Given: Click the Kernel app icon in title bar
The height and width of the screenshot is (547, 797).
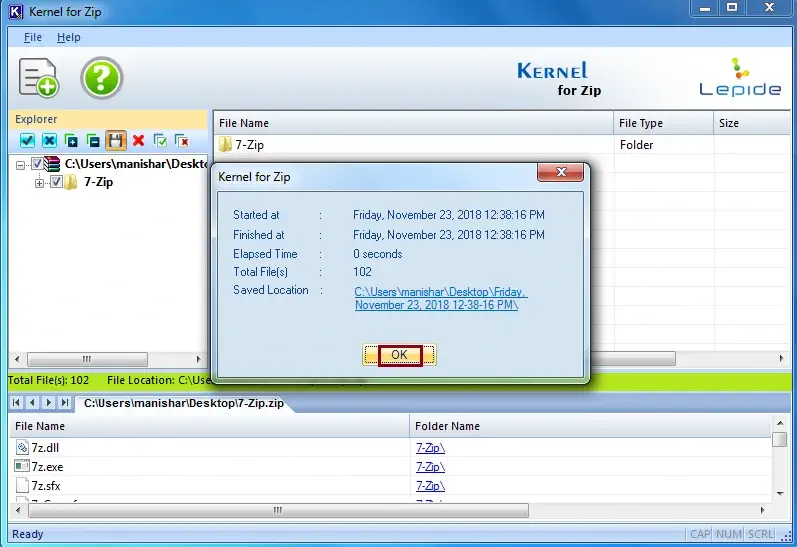Looking at the screenshot, I should (x=16, y=11).
